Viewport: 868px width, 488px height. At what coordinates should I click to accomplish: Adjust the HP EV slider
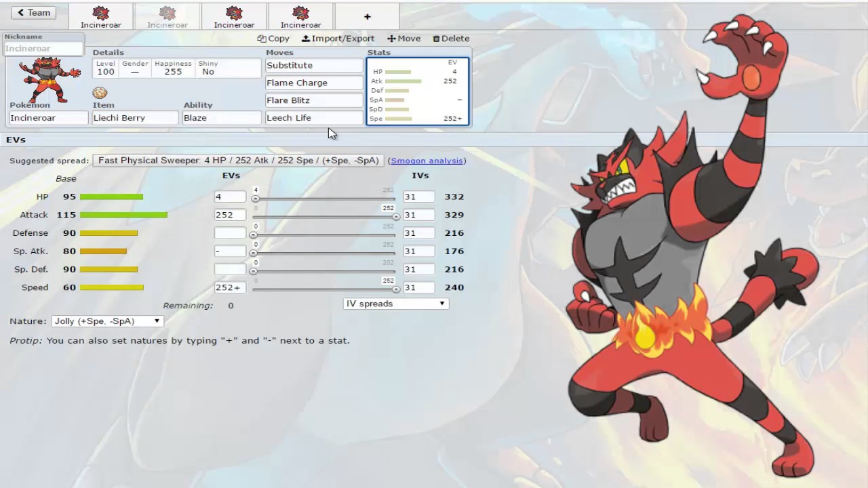pyautogui.click(x=324, y=199)
